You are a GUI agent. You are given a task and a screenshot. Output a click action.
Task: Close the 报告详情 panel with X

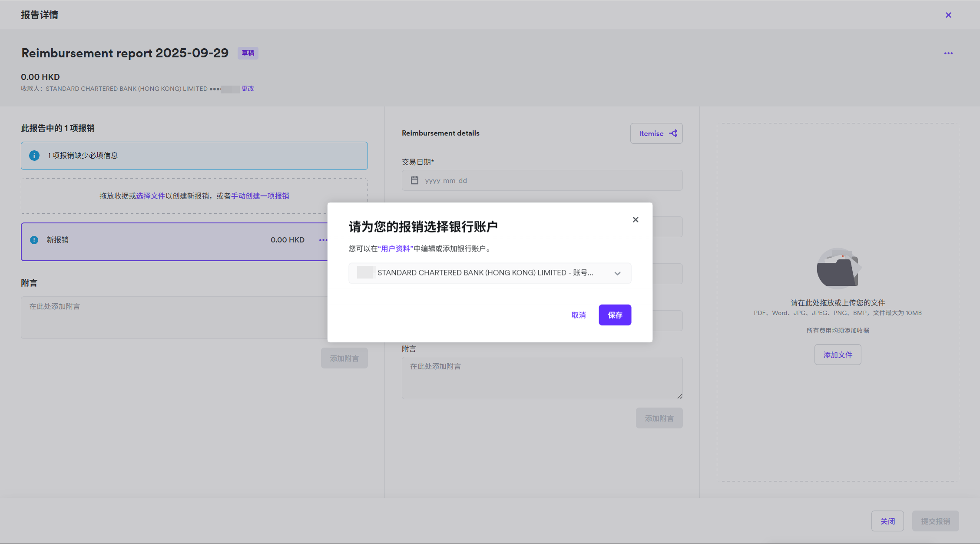point(948,15)
